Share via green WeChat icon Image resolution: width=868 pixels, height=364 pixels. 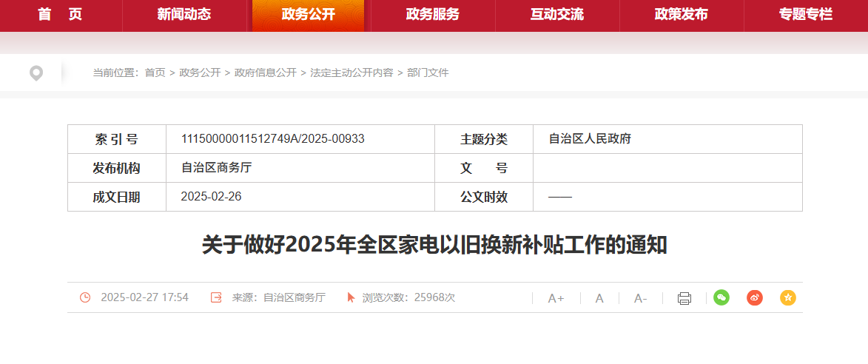tap(721, 297)
